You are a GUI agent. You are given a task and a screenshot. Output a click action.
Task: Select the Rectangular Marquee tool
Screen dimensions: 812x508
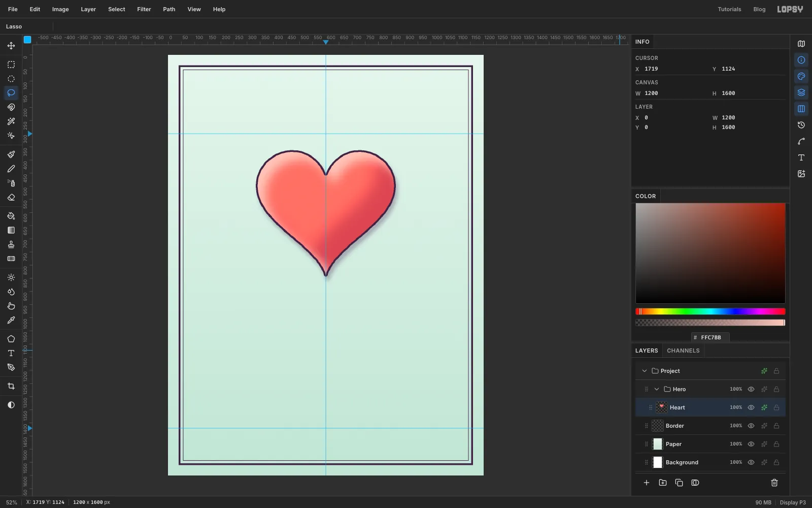coord(11,65)
